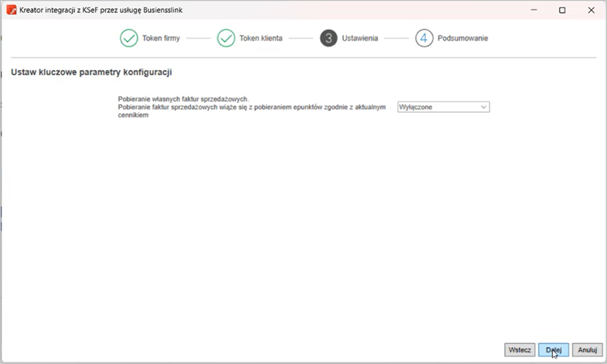Click the Kreator app icon in title bar
Viewport: 607px width, 364px height.
12,10
